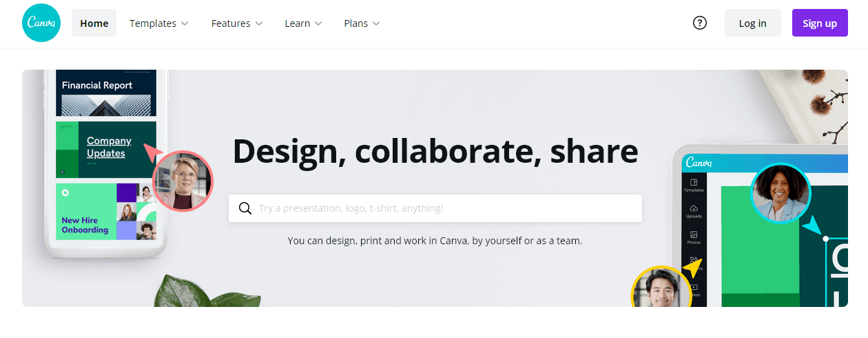Click the Canva logo in the header
Image resolution: width=868 pixels, height=338 pixels.
[41, 23]
